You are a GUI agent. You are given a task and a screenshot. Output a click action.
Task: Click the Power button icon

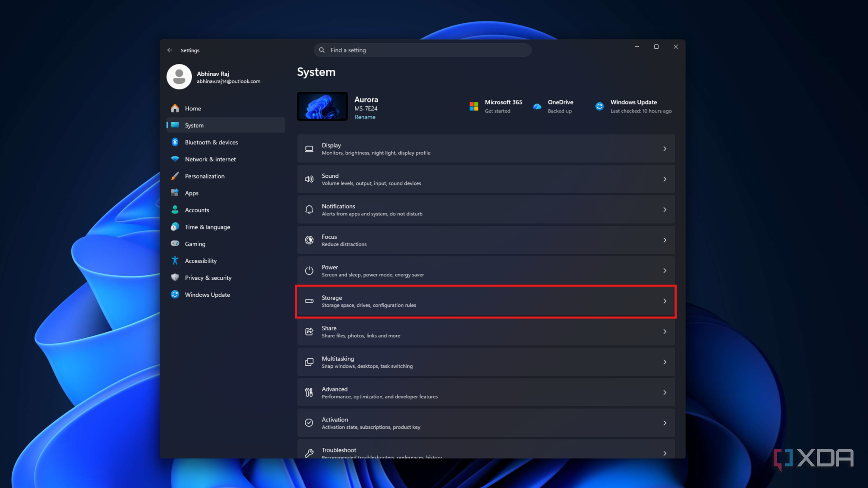309,271
